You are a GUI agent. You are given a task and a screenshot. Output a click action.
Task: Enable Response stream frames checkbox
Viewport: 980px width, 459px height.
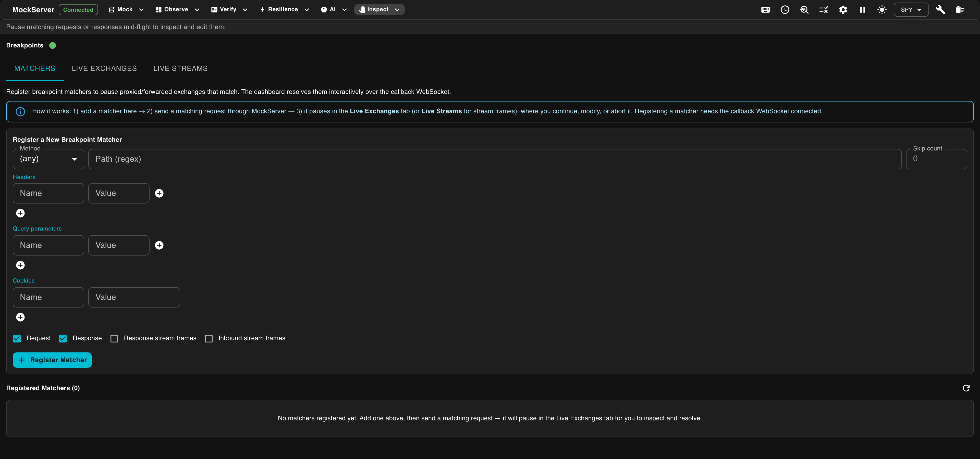[x=114, y=339]
